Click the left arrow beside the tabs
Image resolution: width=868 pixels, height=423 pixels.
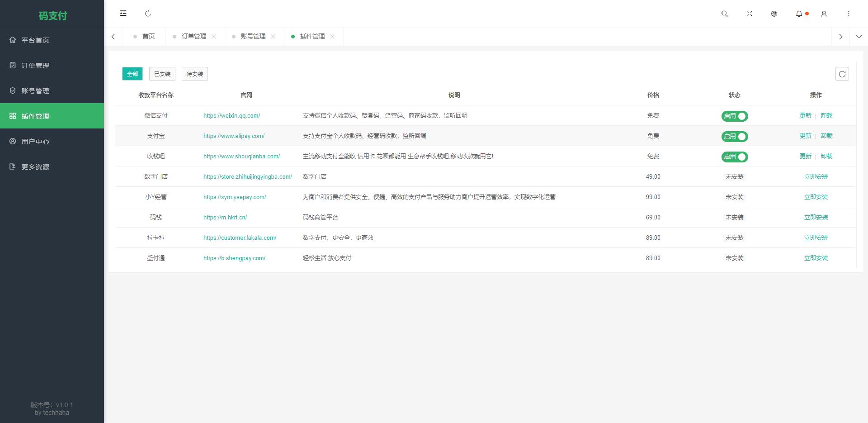coord(113,37)
